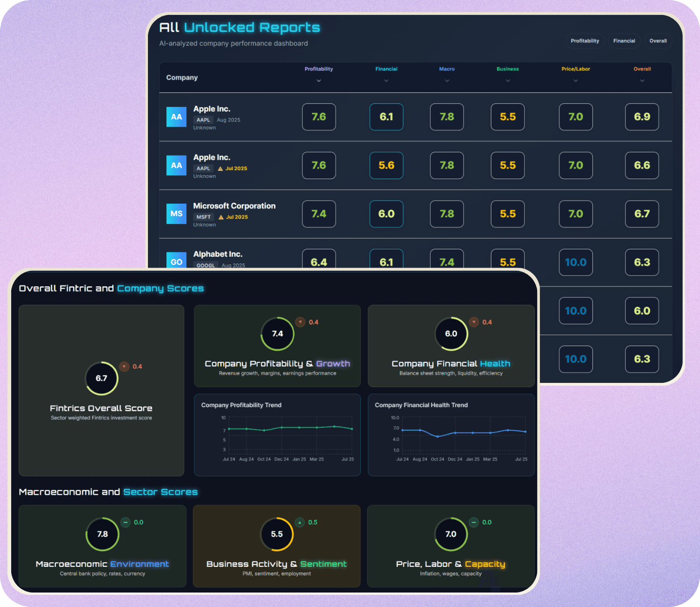Select the Profitability filter pill
700x607 pixels.
coord(585,41)
